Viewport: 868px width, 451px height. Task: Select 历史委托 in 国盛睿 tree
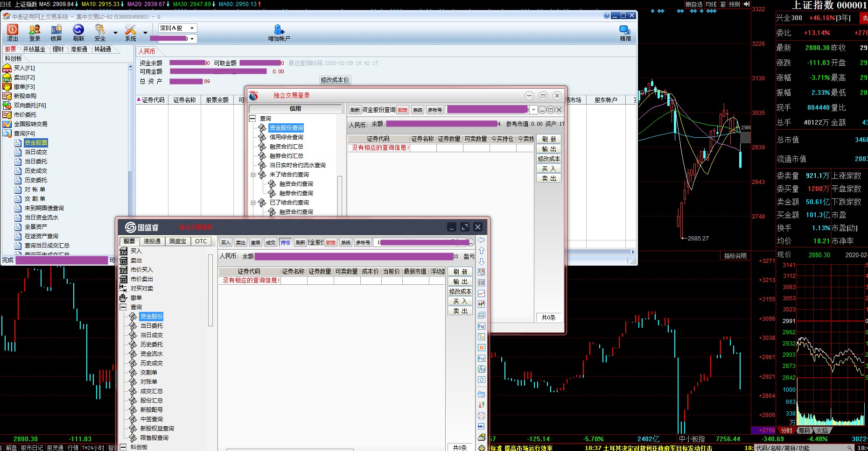pos(152,345)
